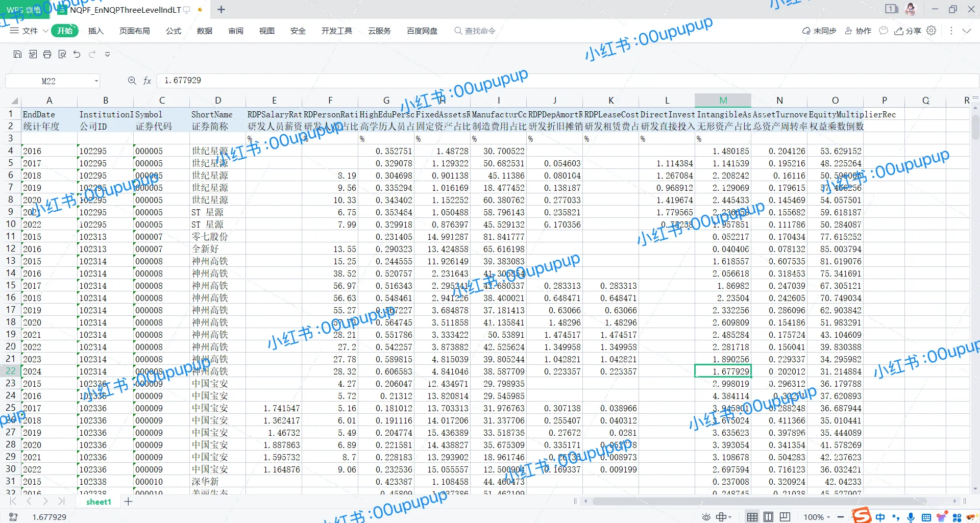This screenshot has width=980, height=523.
Task: Open the 页面布局 ribbon tab
Action: tap(135, 31)
